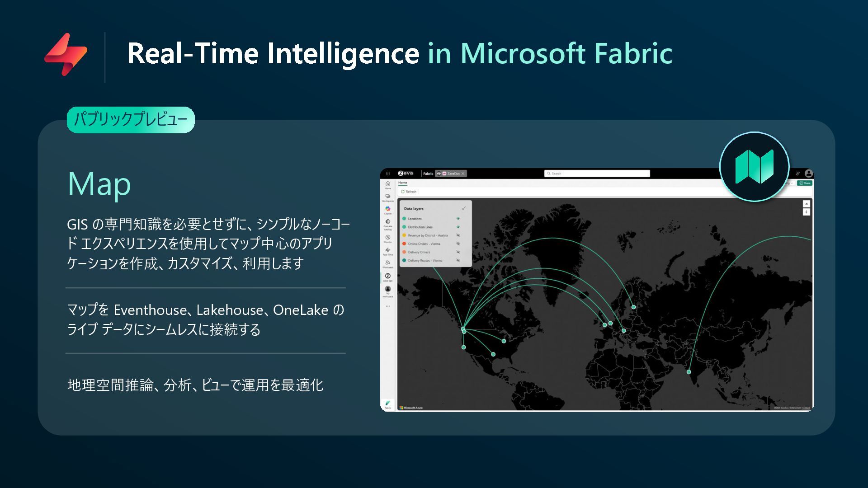
Task: Open the app launcher grid icon
Action: (x=388, y=174)
